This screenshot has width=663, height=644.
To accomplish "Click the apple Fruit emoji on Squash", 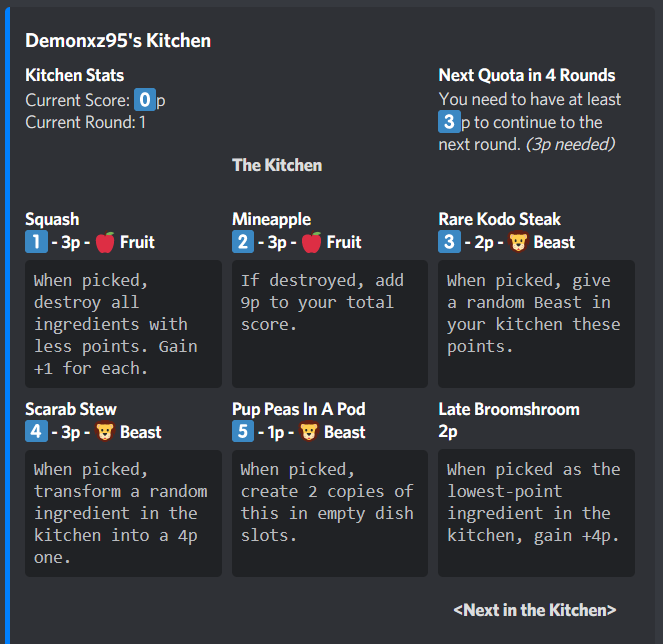I will click(x=106, y=242).
